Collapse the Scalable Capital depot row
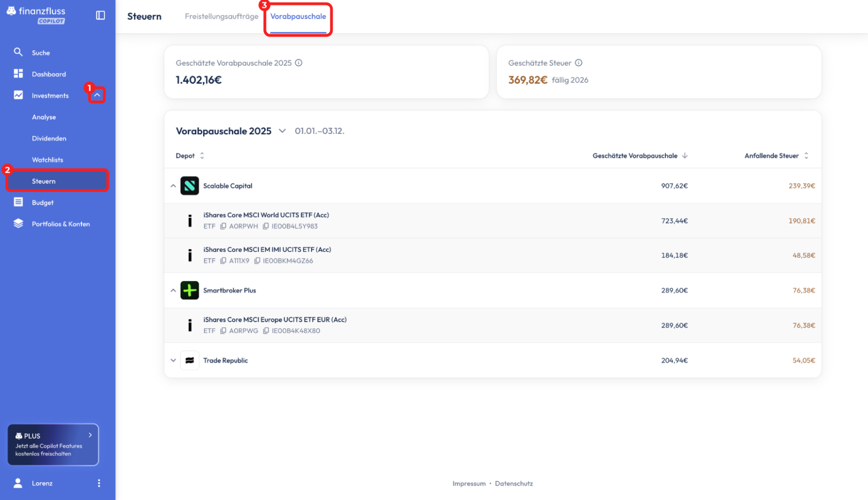868x500 pixels. [x=173, y=186]
